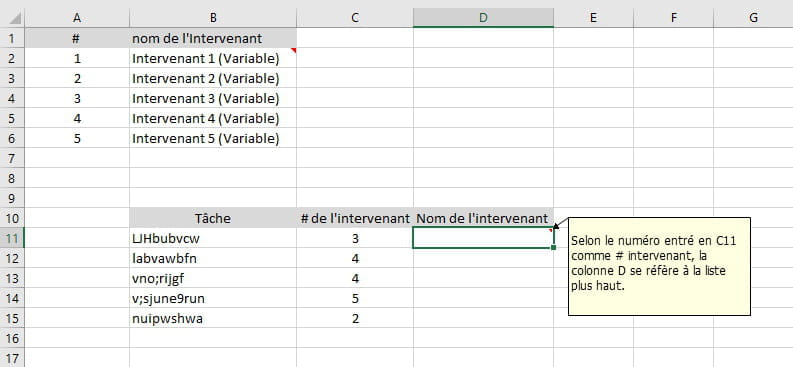The height and width of the screenshot is (367, 793).
Task: Select row 1 header
Action: pyautogui.click(x=12, y=38)
